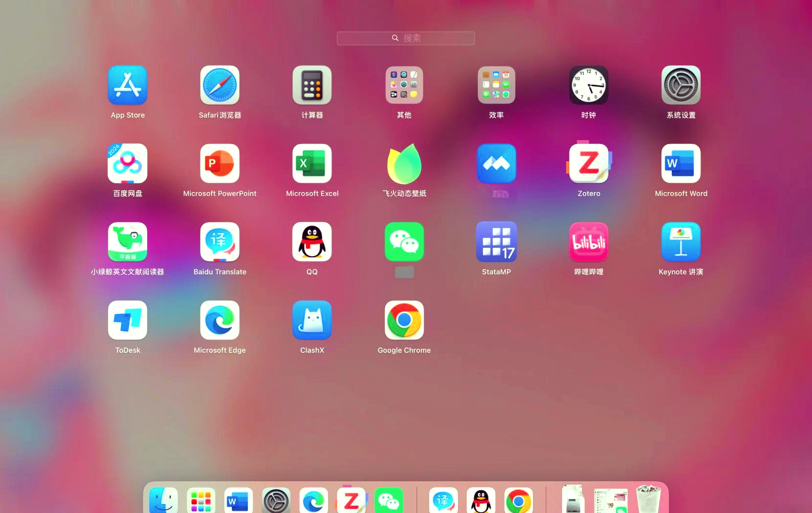
Task: Launch Safari浏览器 from the Launchpad grid
Action: tap(220, 85)
